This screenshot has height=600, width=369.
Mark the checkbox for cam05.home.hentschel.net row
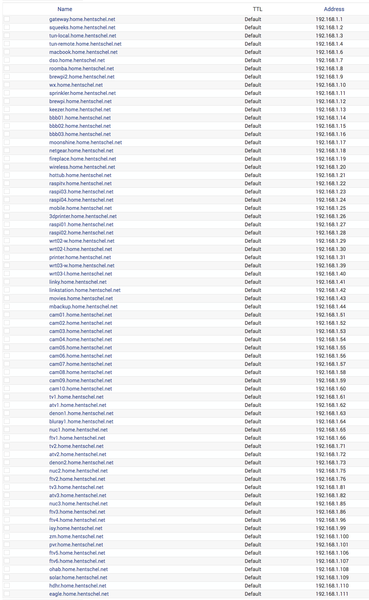[7, 347]
